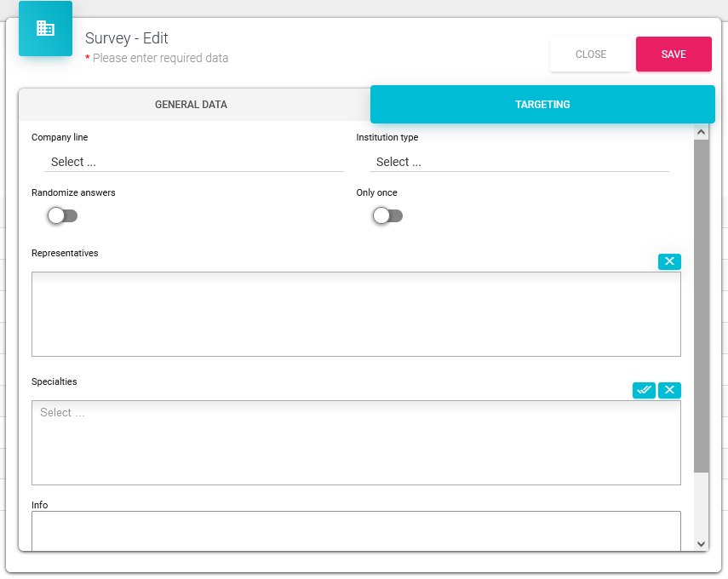Click the Survey - Edit heading
The height and width of the screenshot is (579, 728).
click(127, 38)
